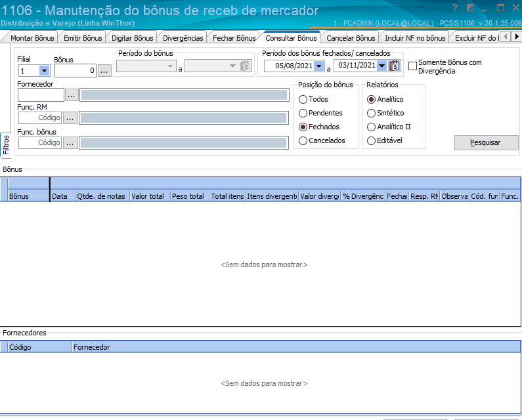Screen dimensions: 522x420
Task: Click the Bônus number input field
Action: coord(76,71)
